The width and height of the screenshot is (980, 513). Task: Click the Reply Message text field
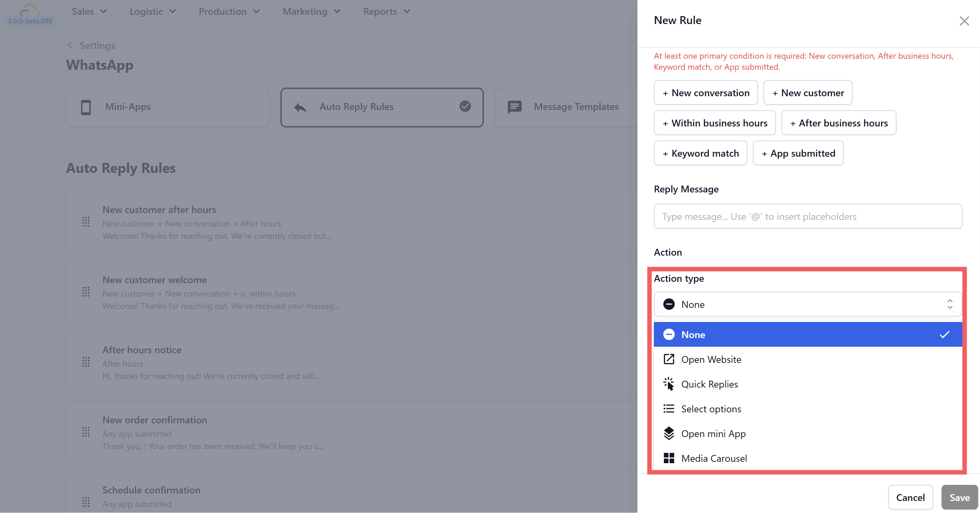[x=807, y=216]
